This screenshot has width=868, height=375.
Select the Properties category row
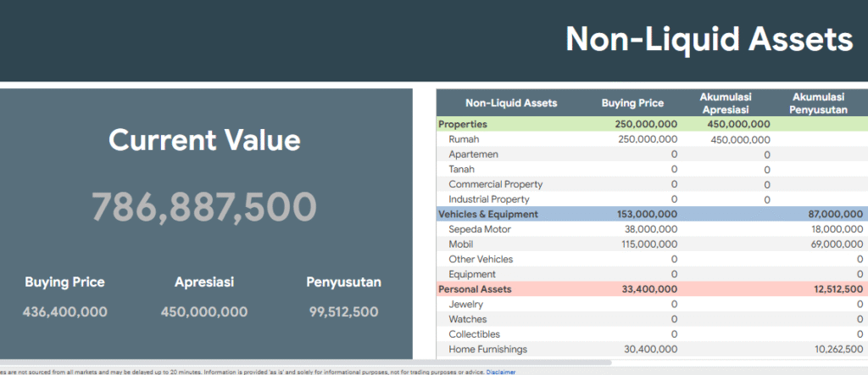pos(463,125)
